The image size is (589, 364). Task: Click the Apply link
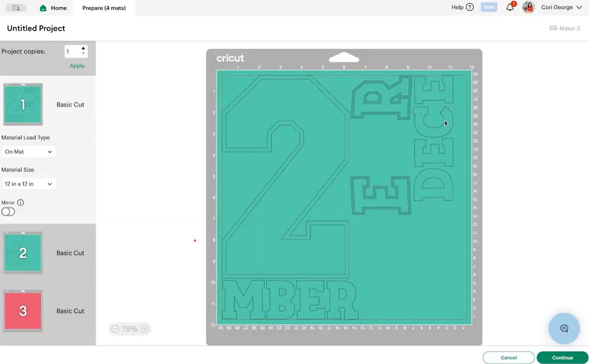(77, 66)
